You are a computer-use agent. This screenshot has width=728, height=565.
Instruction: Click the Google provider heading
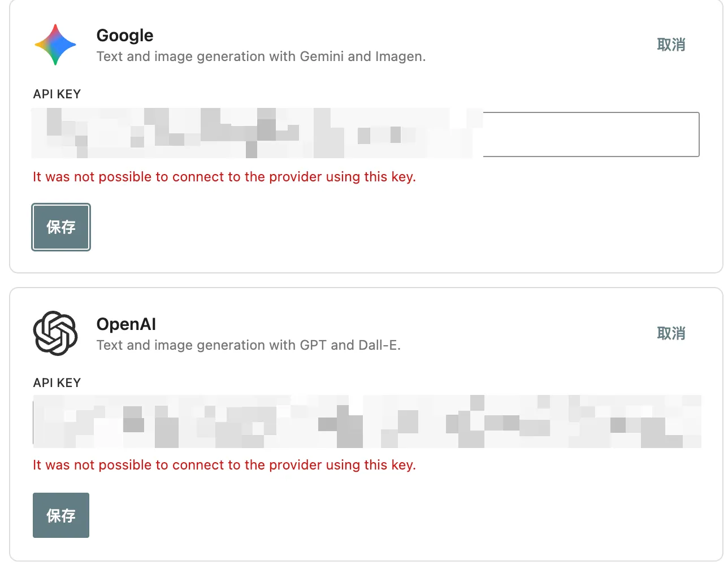pyautogui.click(x=125, y=36)
